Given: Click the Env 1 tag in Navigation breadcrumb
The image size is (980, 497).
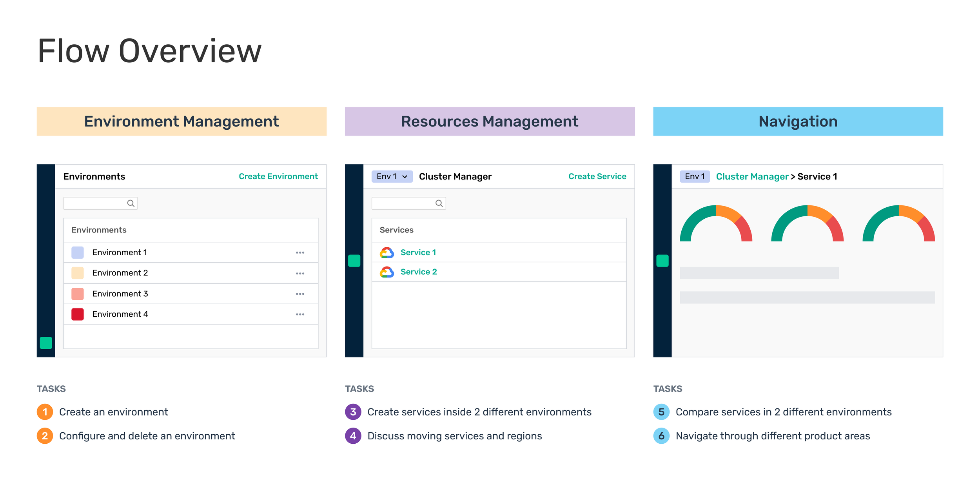Looking at the screenshot, I should pyautogui.click(x=694, y=176).
